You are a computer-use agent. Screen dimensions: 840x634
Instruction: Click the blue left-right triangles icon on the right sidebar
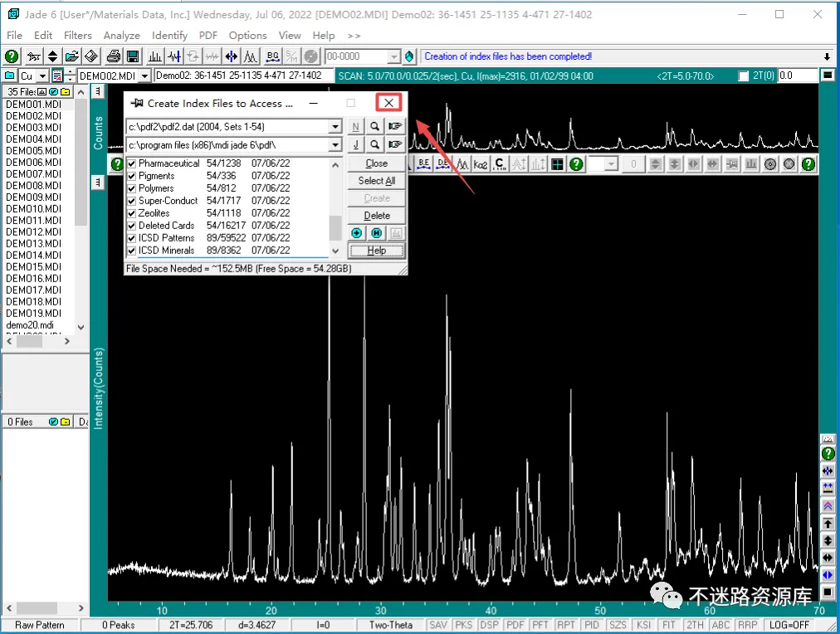click(828, 575)
